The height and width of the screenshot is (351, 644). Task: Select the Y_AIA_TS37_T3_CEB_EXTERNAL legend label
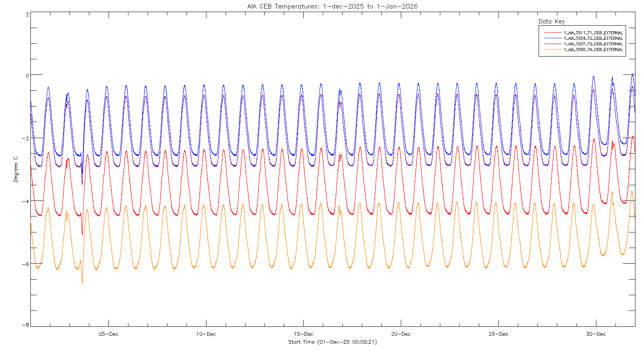[x=593, y=44]
